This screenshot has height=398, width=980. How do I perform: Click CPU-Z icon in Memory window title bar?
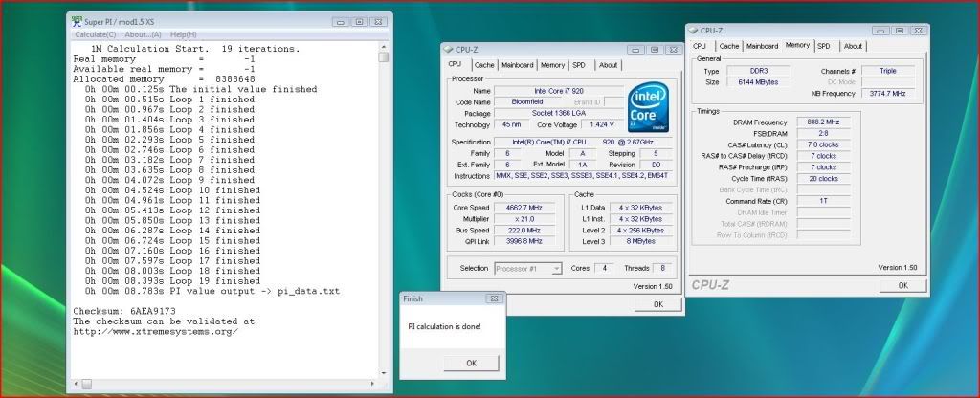pos(694,31)
